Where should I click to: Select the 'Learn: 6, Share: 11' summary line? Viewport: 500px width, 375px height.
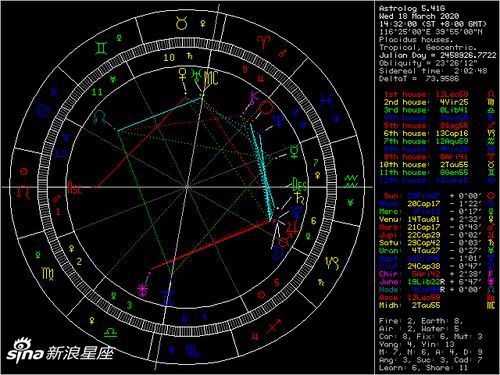coord(423,368)
